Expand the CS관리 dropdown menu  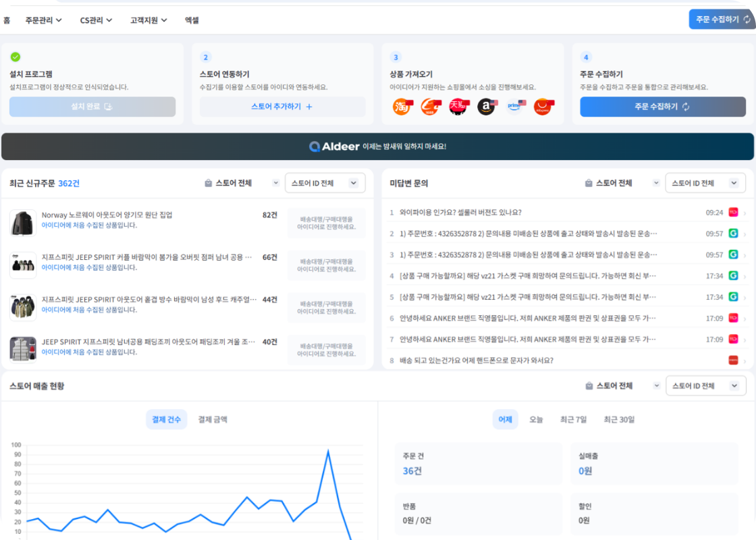tap(96, 20)
